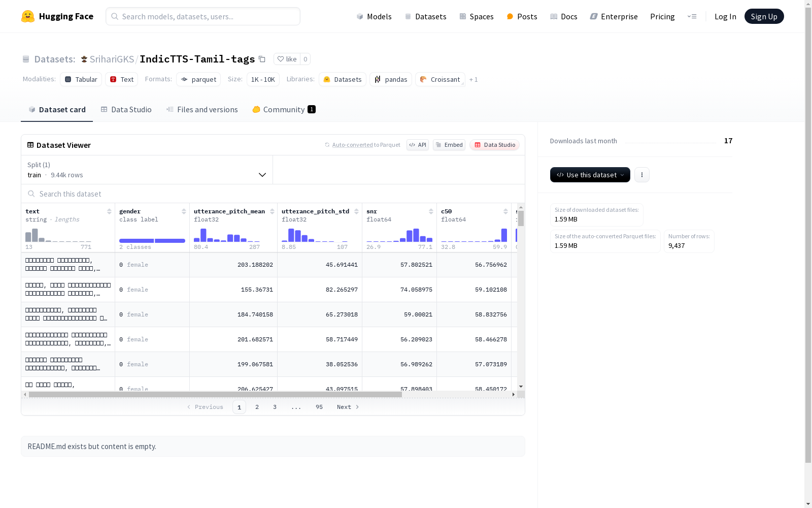The image size is (812, 508).
Task: Click the Sign Up button
Action: (764, 16)
